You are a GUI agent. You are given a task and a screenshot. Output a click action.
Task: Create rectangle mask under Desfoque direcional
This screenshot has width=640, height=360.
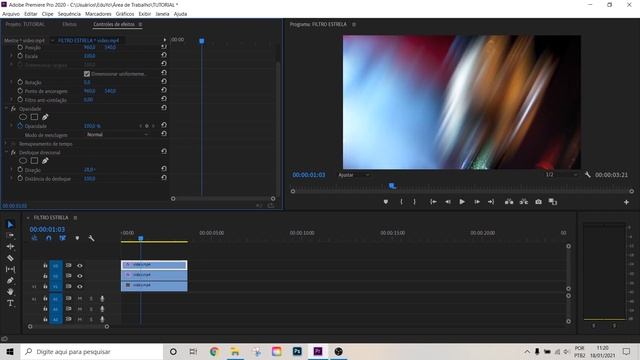click(34, 161)
